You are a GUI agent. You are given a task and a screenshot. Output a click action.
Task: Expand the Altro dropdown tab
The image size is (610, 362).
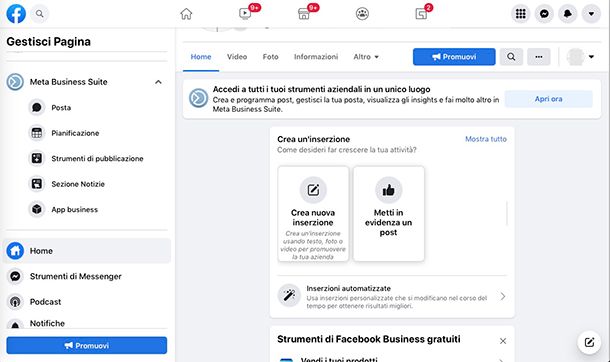(366, 57)
